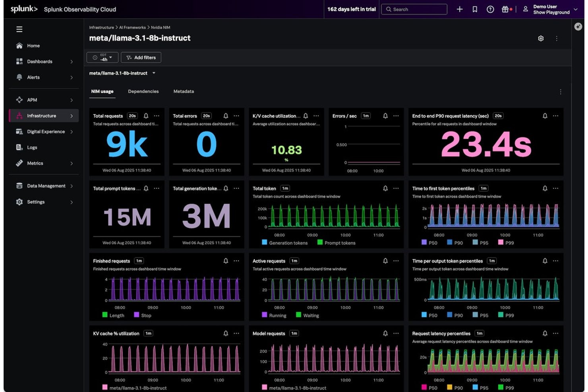Switch to the Dependencies tab
The image size is (588, 392).
143,91
